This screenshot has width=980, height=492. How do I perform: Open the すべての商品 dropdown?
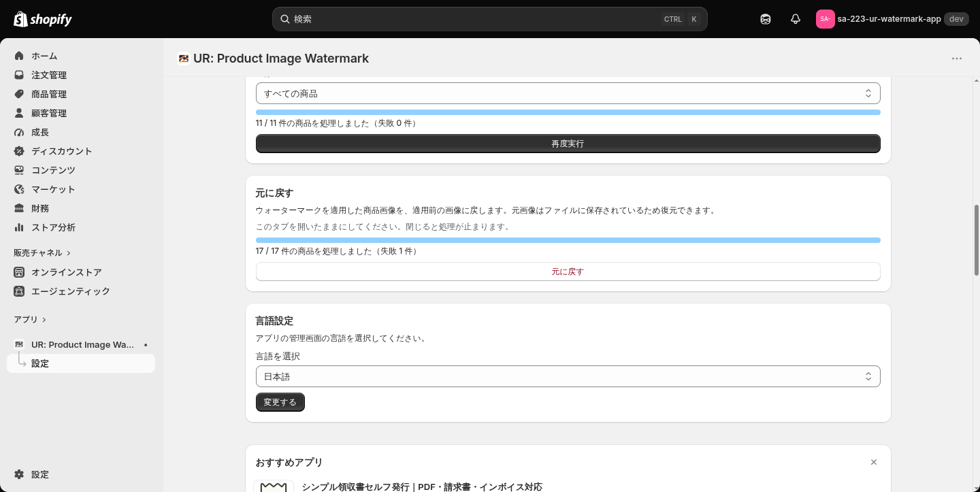coord(568,93)
